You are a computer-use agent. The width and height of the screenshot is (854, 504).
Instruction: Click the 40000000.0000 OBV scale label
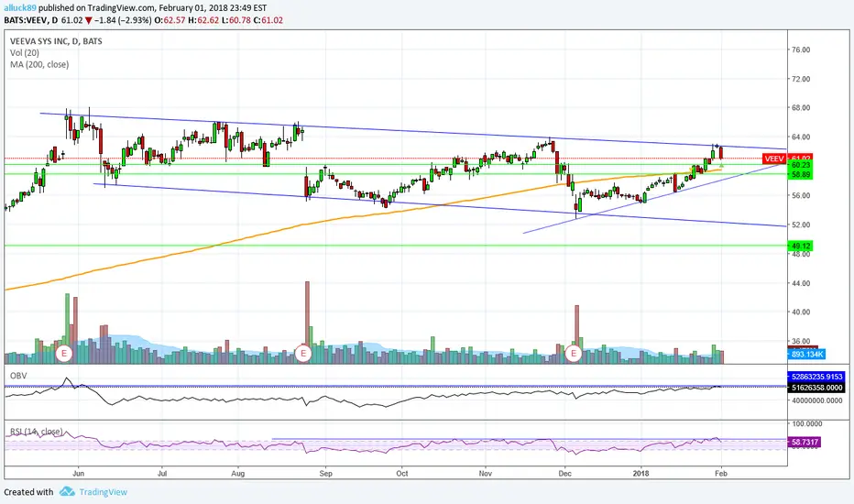[x=817, y=400]
